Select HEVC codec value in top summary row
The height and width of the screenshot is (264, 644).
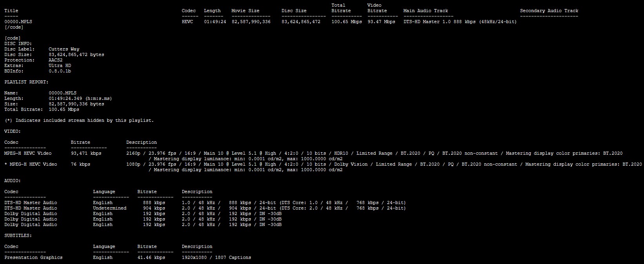pos(187,22)
